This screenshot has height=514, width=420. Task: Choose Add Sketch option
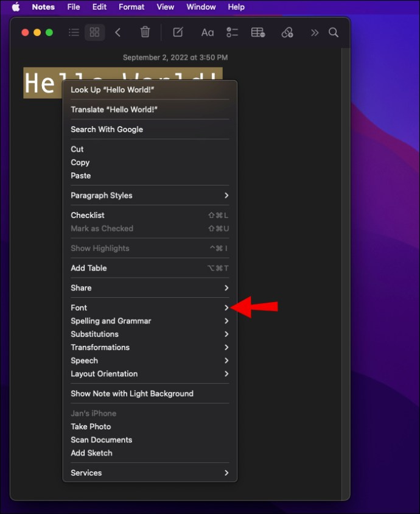[x=150, y=453]
